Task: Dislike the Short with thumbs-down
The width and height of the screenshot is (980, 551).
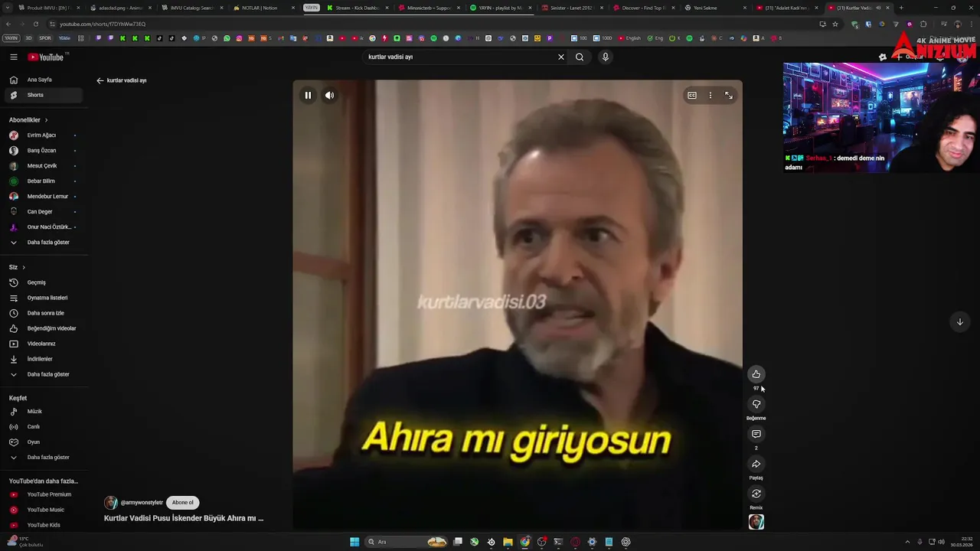Action: (x=756, y=404)
